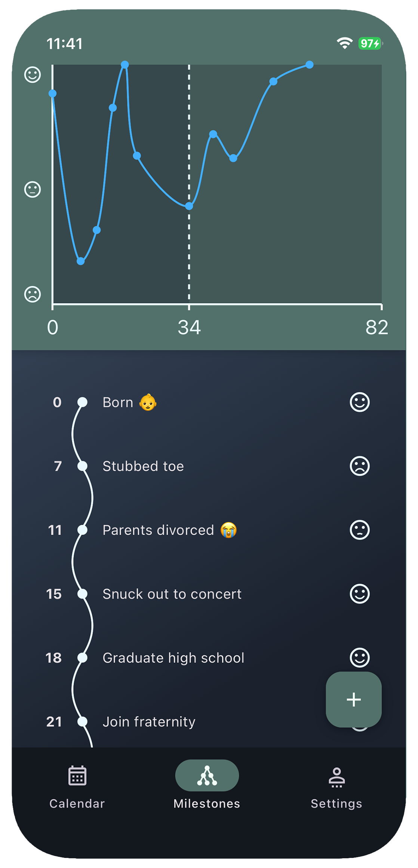Screen dimensions: 418x868
Task: Select the neutral face icon for Parents divorced
Action: coord(360,530)
